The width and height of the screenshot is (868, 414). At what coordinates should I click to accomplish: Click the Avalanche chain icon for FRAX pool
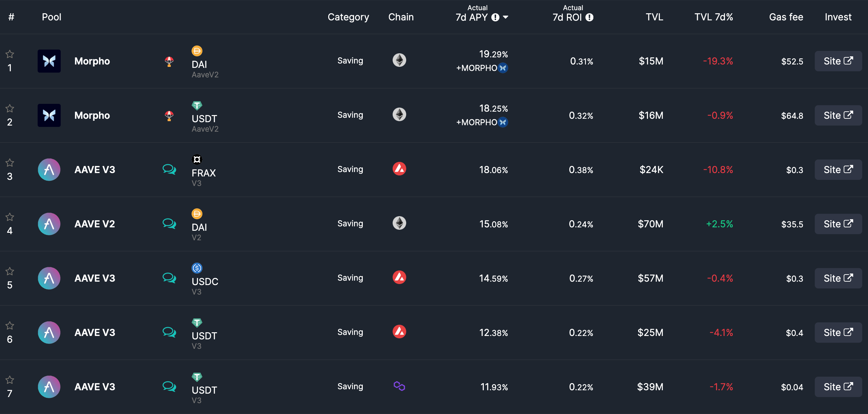click(399, 169)
